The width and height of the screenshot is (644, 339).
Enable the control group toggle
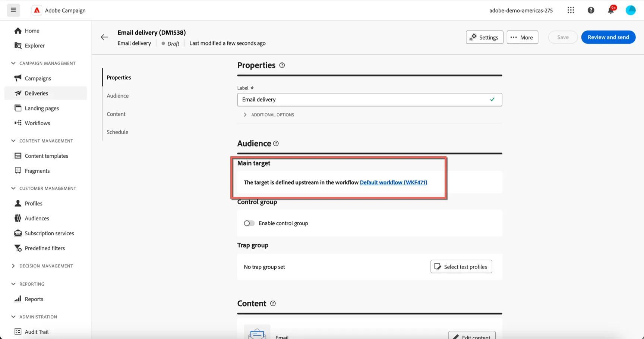click(249, 223)
